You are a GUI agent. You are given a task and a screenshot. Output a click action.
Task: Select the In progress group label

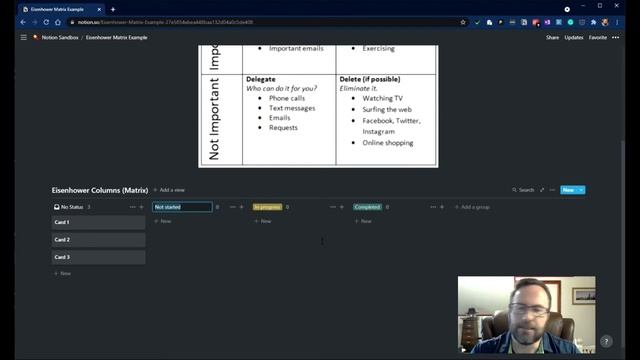[267, 207]
